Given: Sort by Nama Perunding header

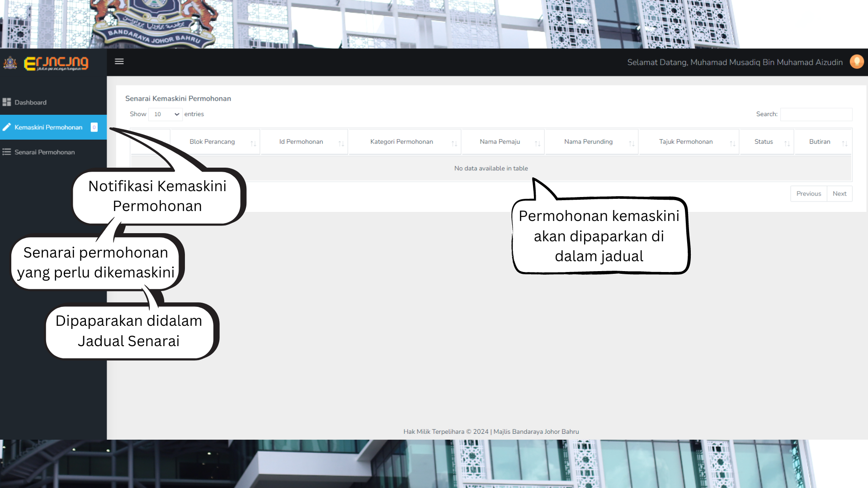Looking at the screenshot, I should tap(588, 141).
